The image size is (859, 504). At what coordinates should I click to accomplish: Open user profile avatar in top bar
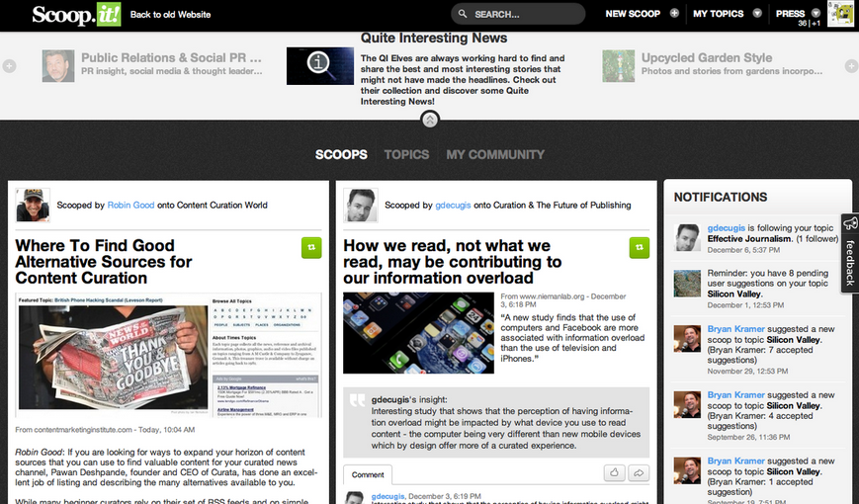tap(840, 14)
